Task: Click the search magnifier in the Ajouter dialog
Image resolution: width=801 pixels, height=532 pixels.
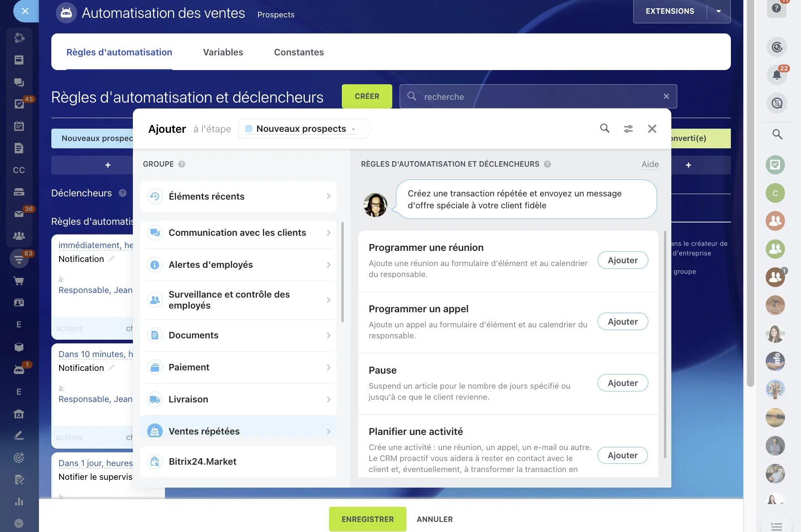Action: 604,129
